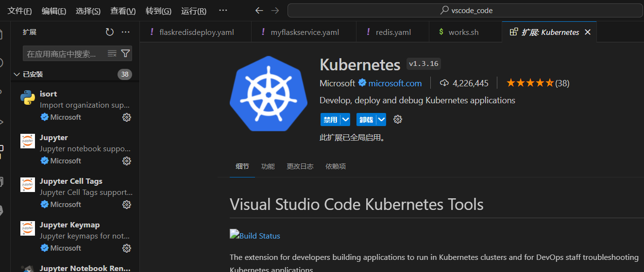Image resolution: width=644 pixels, height=272 pixels.
Task: Click the Build Status link text
Action: pyautogui.click(x=260, y=236)
